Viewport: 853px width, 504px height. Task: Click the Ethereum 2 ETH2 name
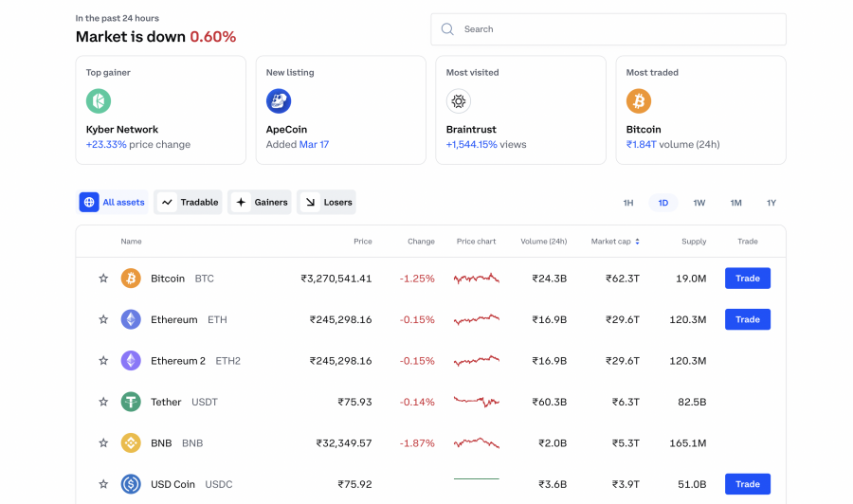(195, 360)
